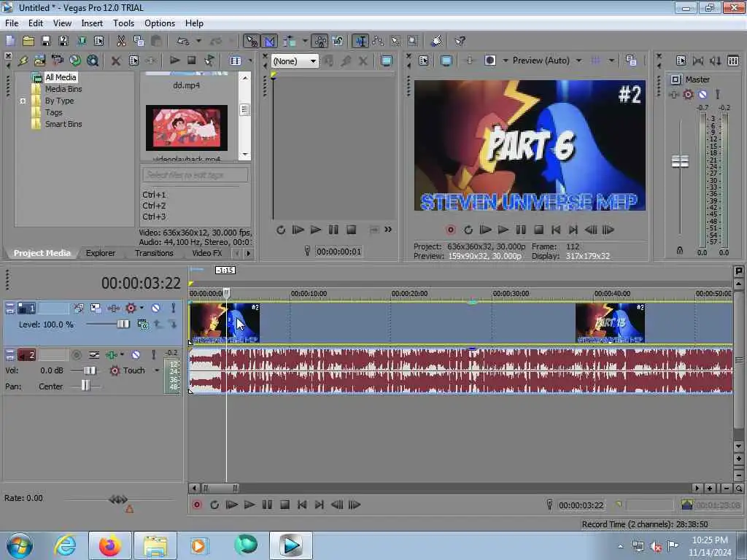
Task: Click the Master bus label
Action: click(x=697, y=79)
